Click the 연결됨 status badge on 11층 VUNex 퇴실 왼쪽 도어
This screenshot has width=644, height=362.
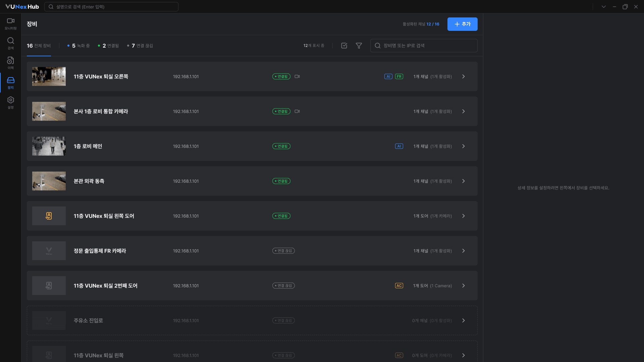281,216
